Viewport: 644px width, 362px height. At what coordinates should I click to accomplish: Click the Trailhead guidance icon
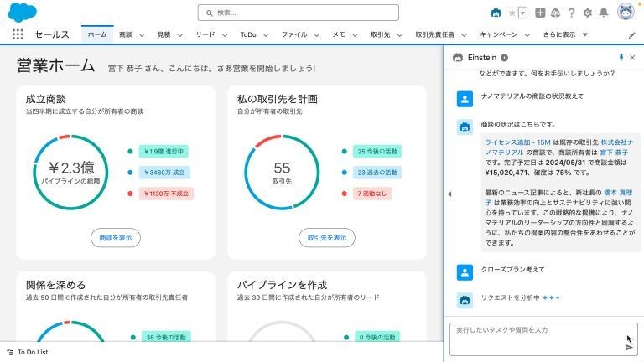[555, 13]
